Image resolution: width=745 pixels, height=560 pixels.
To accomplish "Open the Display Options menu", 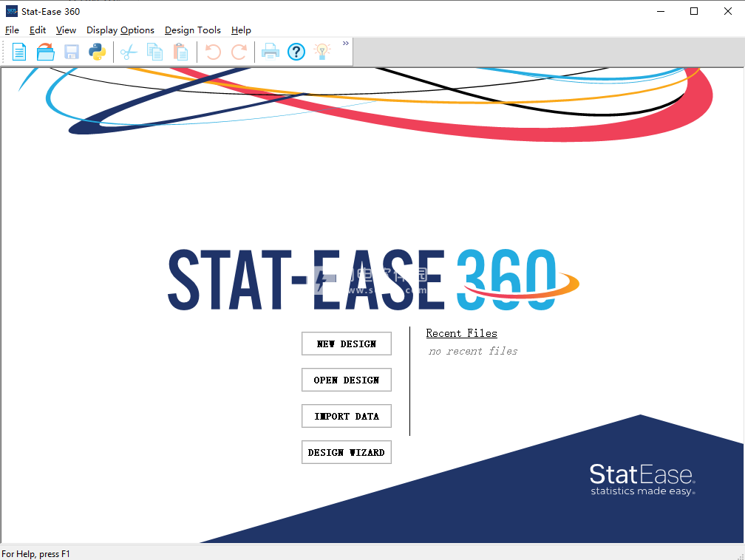I will tap(120, 30).
